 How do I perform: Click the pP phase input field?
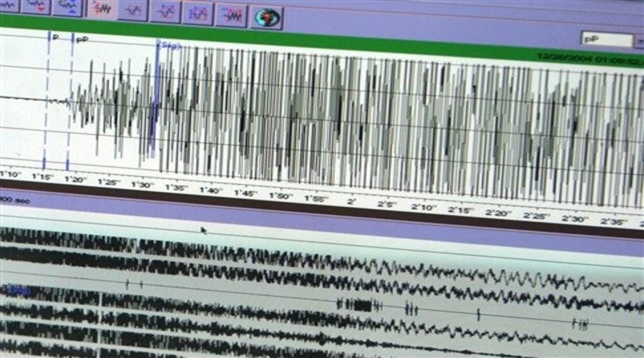[x=606, y=40]
